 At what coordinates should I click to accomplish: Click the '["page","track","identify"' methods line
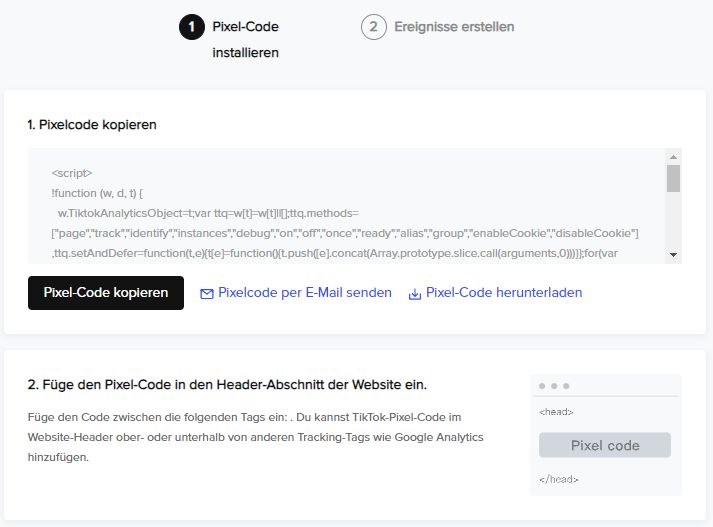coord(345,233)
